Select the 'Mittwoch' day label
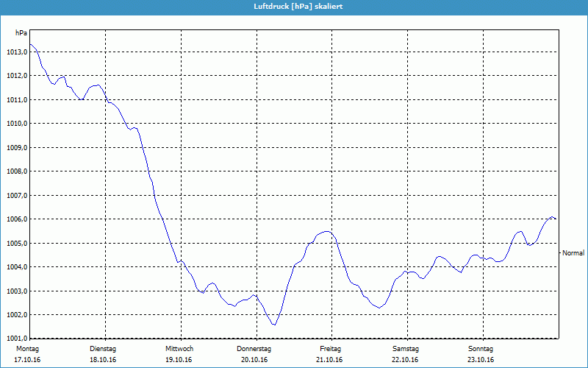The height and width of the screenshot is (368, 588). coord(179,349)
